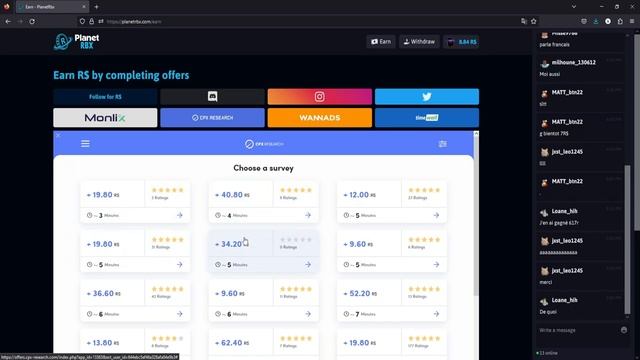Click the Planet RBX logo
Viewport: 640px width, 360px height.
tap(77, 42)
